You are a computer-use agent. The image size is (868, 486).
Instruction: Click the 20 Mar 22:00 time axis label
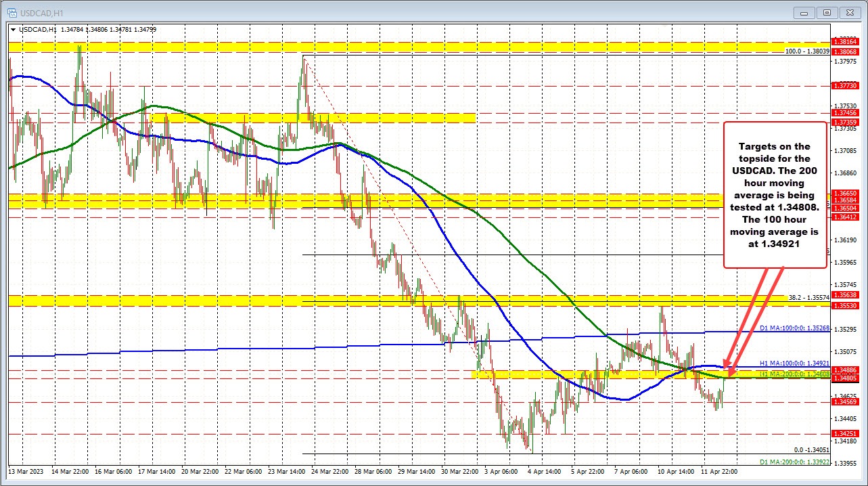pos(201,470)
